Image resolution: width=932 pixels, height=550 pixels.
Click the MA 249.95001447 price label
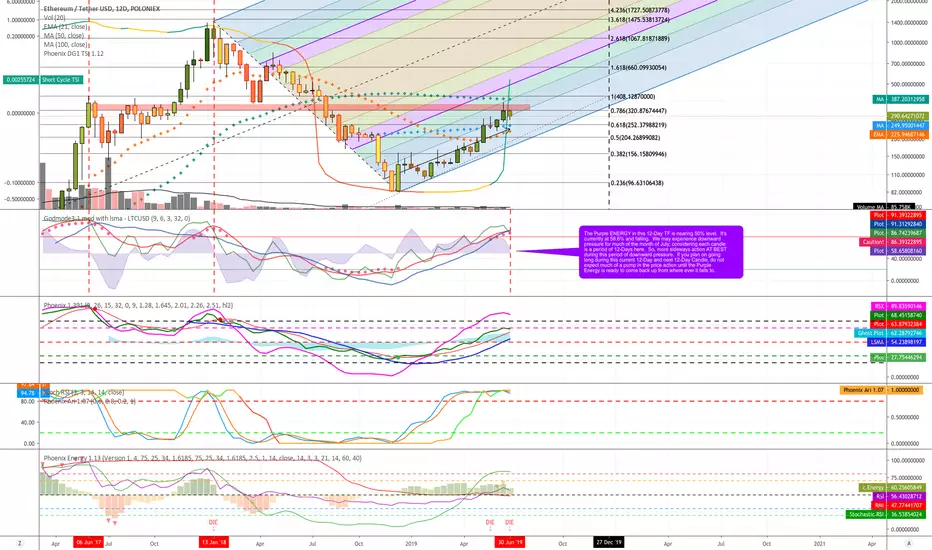tap(899, 126)
